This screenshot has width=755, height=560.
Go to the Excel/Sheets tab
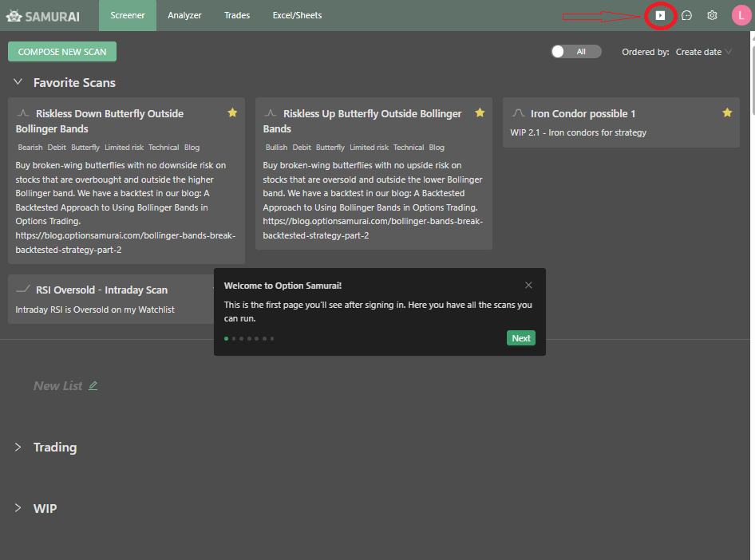[297, 15]
